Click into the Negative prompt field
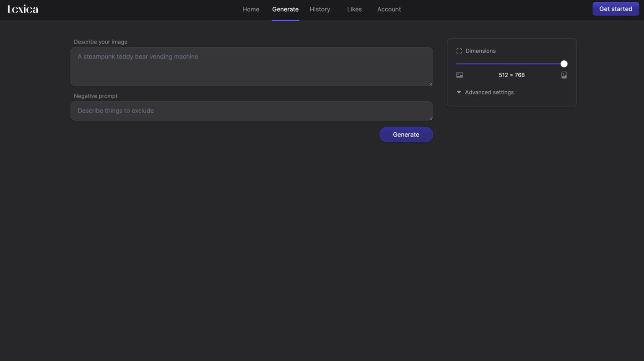 [252, 111]
